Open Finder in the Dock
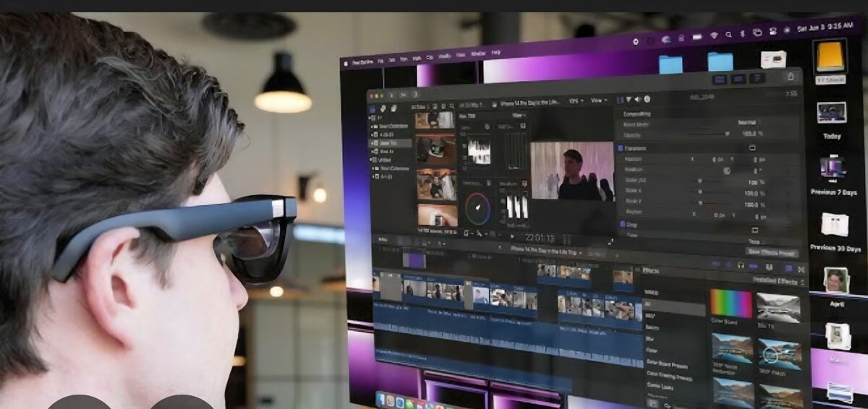 [380, 399]
